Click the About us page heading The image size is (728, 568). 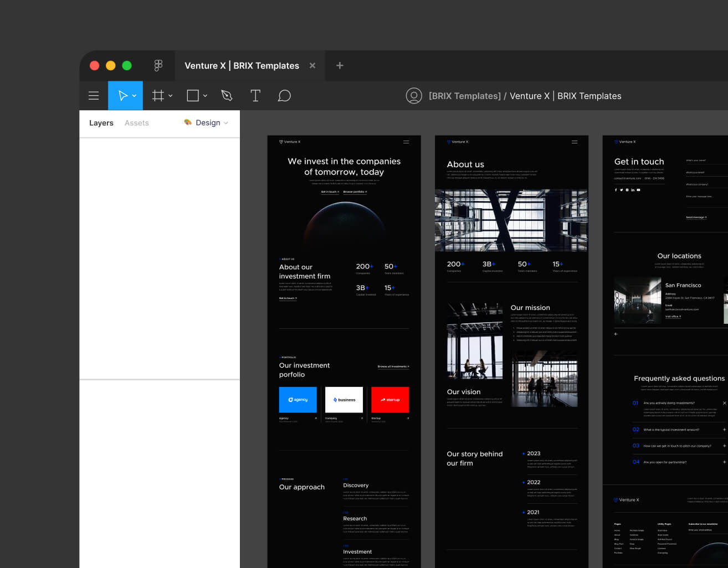coord(465,164)
